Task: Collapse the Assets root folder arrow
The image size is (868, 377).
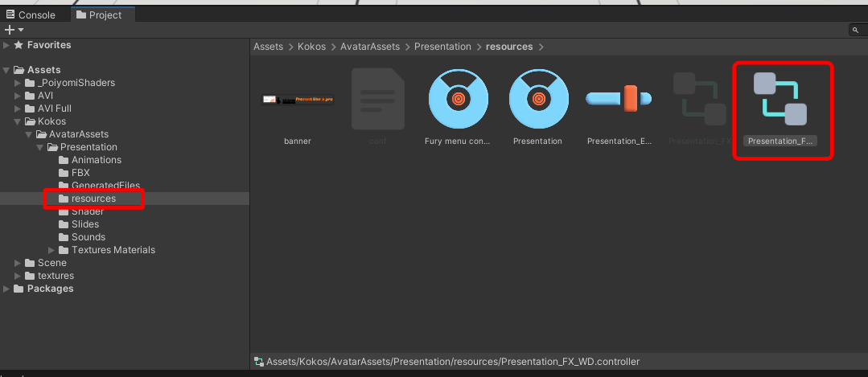Action: tap(7, 70)
